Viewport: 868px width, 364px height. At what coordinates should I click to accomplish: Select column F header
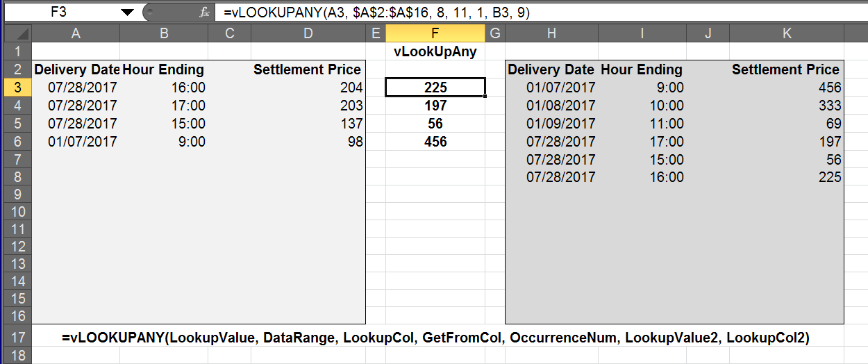[x=435, y=33]
